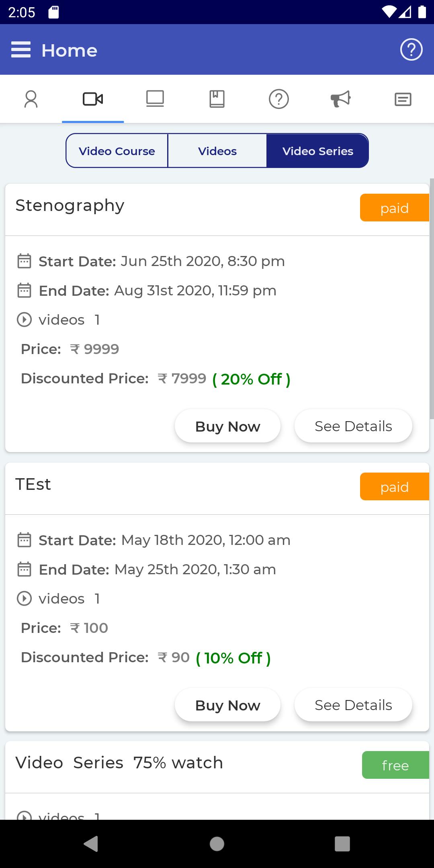The height and width of the screenshot is (868, 434).
Task: Open the circled question mark tab
Action: (x=279, y=99)
